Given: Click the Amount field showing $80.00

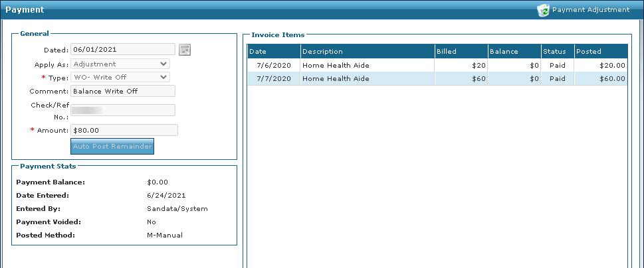Looking at the screenshot, I should click(x=124, y=130).
